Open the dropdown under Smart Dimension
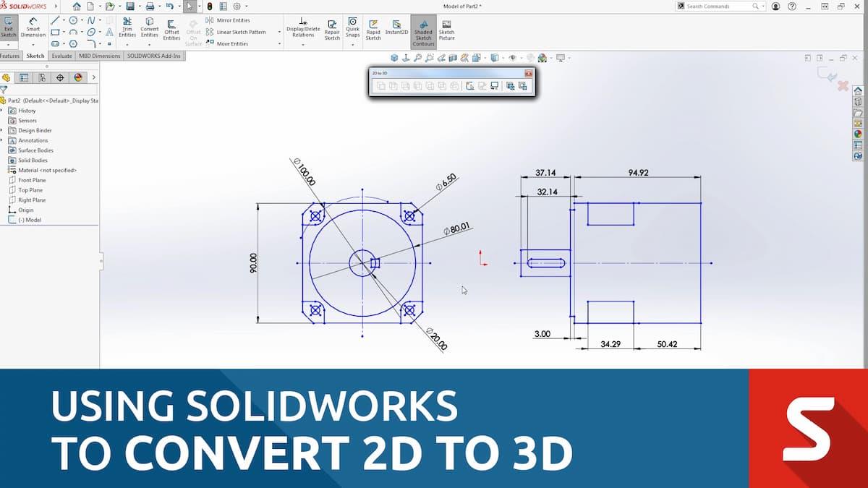The image size is (868, 488). click(33, 44)
